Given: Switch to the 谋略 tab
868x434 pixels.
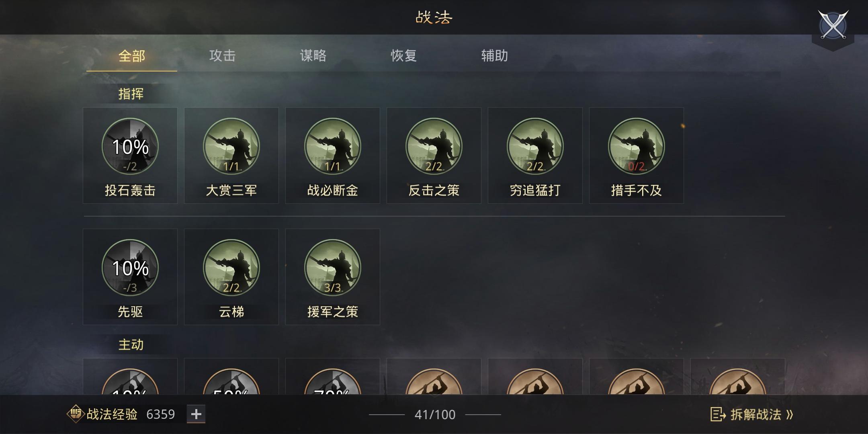Looking at the screenshot, I should 313,55.
